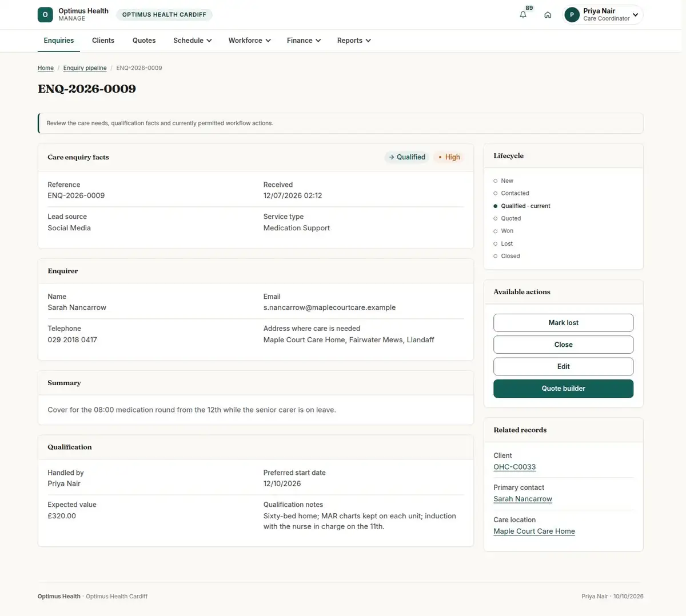The height and width of the screenshot is (616, 686).
Task: Launch the Quote builder
Action: tap(564, 389)
